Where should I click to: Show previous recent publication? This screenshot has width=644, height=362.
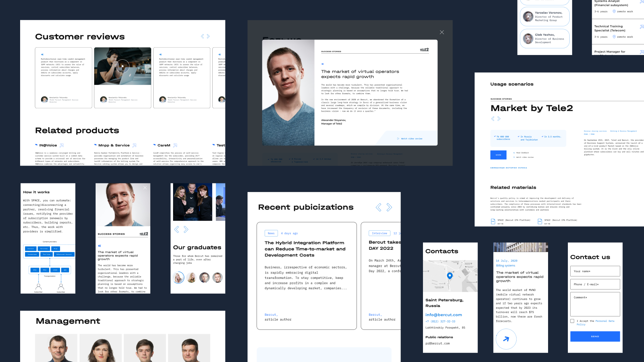click(378, 207)
